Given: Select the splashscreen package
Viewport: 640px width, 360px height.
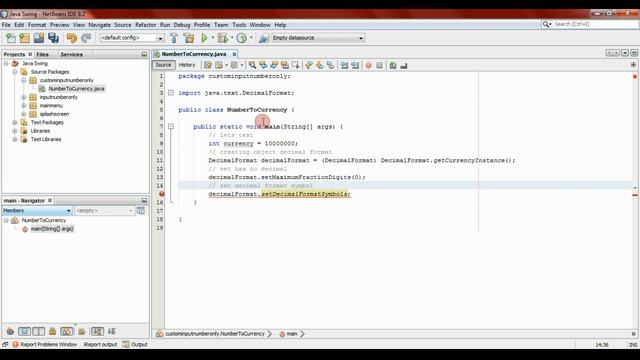Looking at the screenshot, I should coord(54,114).
